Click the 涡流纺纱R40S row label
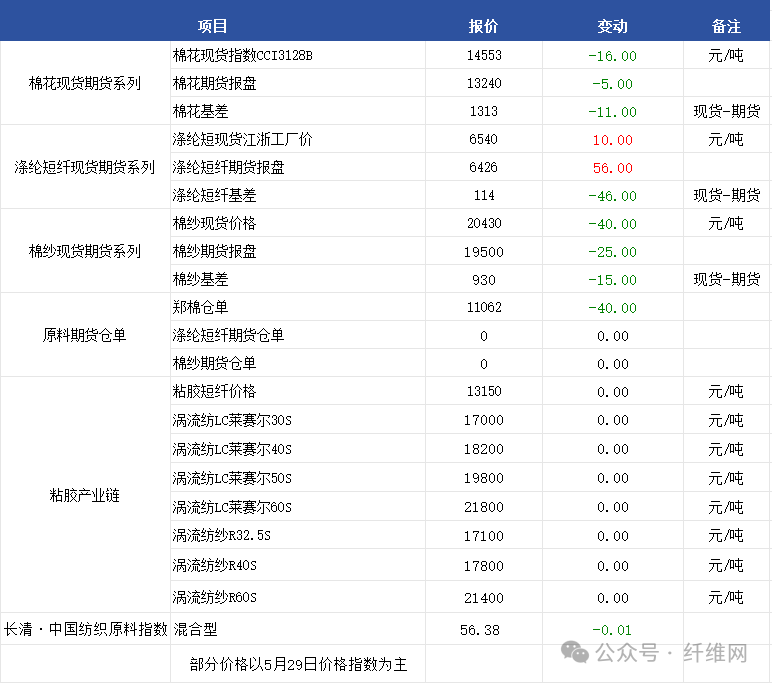The width and height of the screenshot is (772, 683). pos(215,565)
